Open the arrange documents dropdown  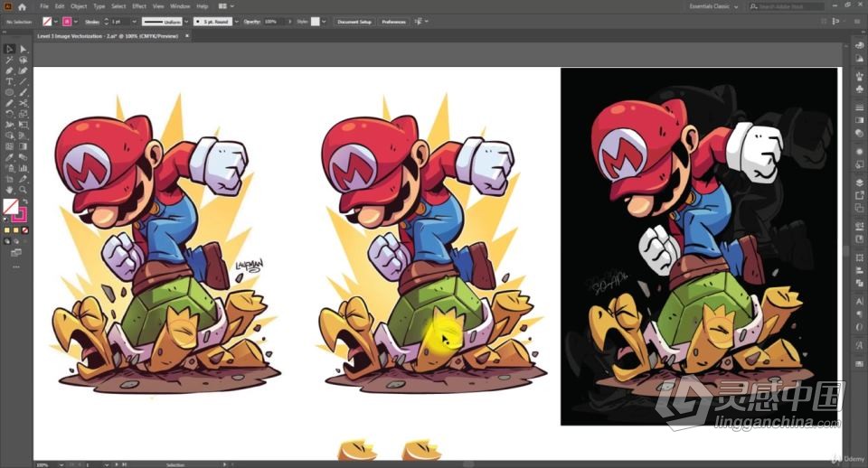click(x=226, y=6)
